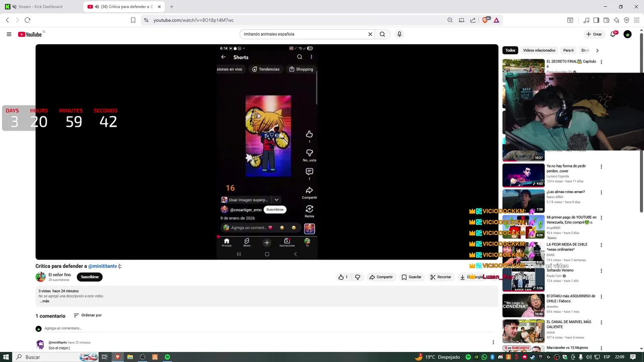Open the browser main menu
This screenshot has width=644, height=362.
(x=636, y=20)
